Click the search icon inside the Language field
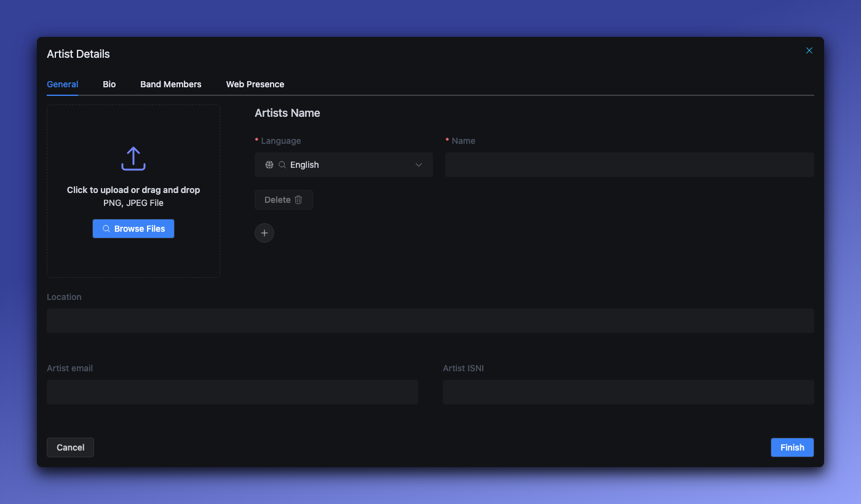Image resolution: width=861 pixels, height=504 pixels. [282, 164]
